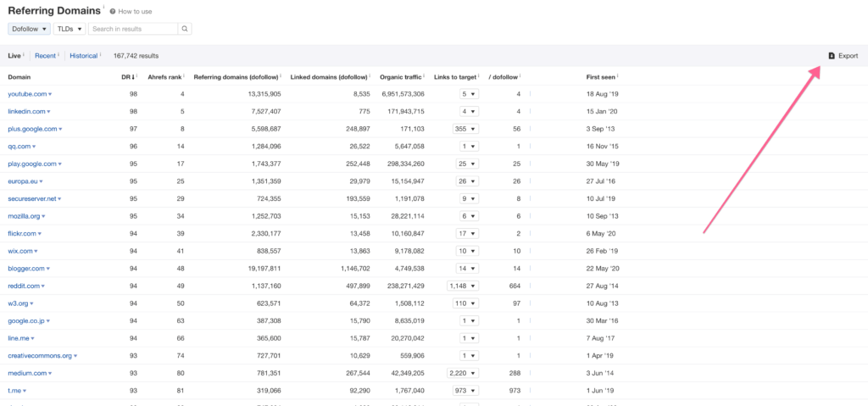
Task: Click the question mark help icon
Action: [x=113, y=11]
